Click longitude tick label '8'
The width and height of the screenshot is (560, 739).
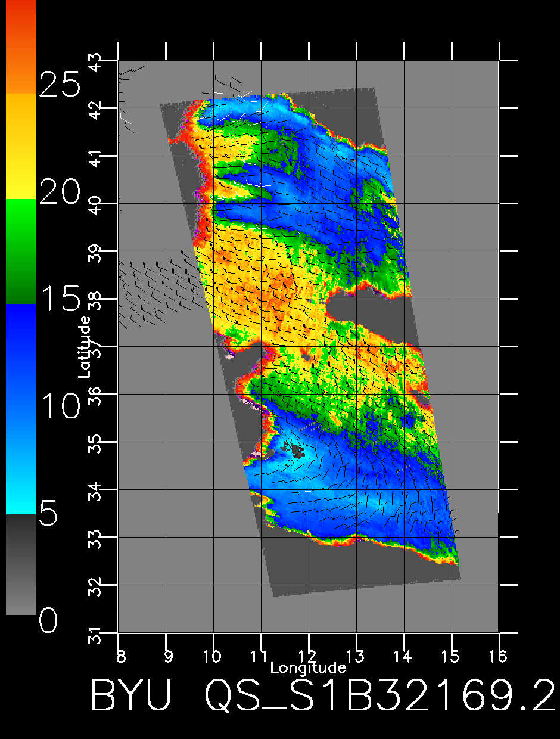pos(122,657)
